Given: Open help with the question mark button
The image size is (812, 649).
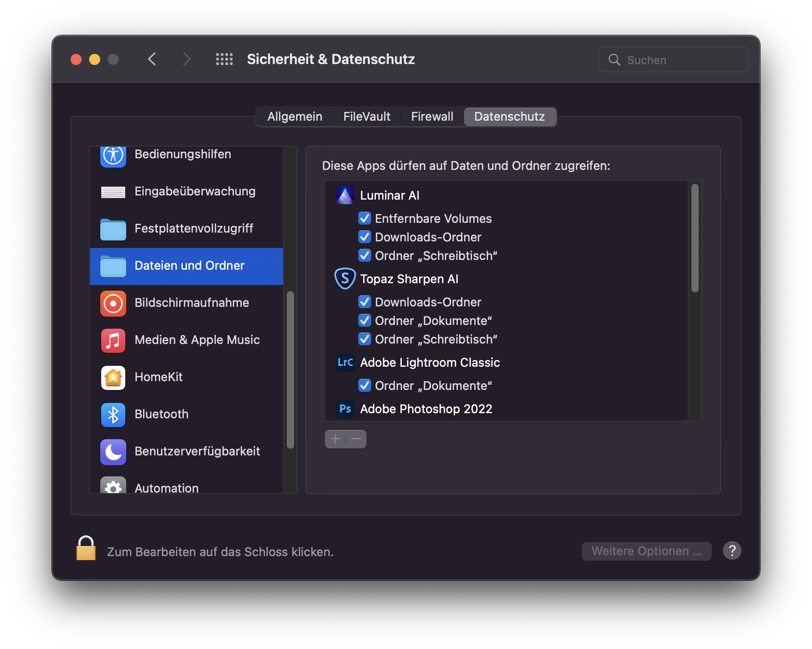Looking at the screenshot, I should [x=732, y=551].
